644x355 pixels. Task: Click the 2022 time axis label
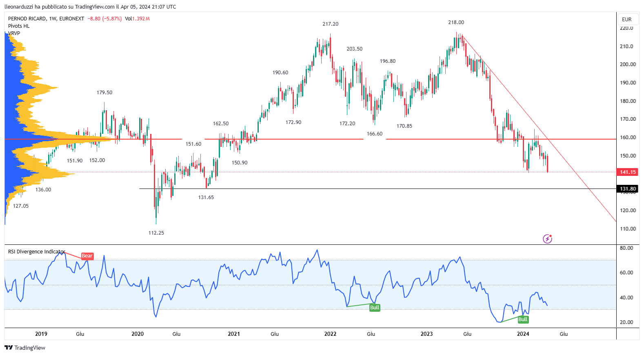(330, 334)
